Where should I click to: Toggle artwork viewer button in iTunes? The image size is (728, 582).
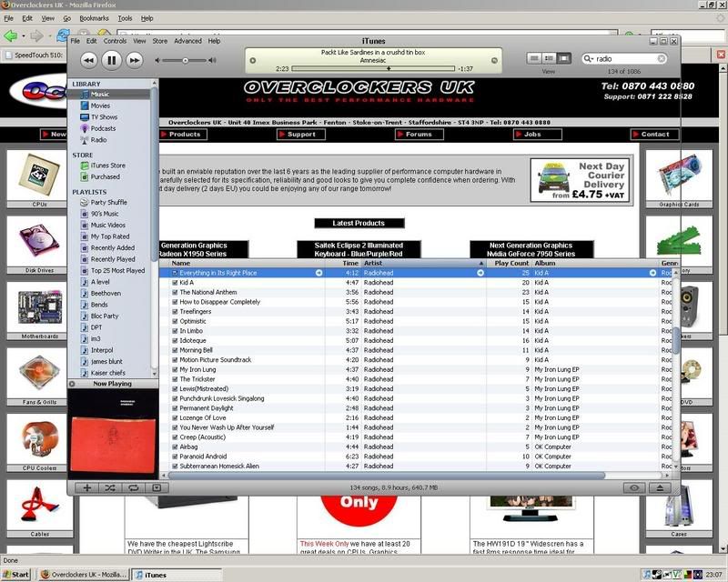click(157, 487)
